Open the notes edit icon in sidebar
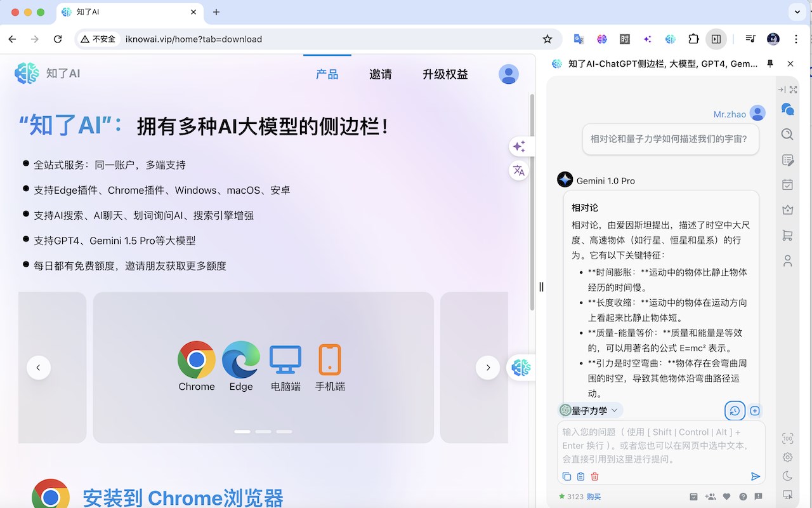 [x=787, y=160]
